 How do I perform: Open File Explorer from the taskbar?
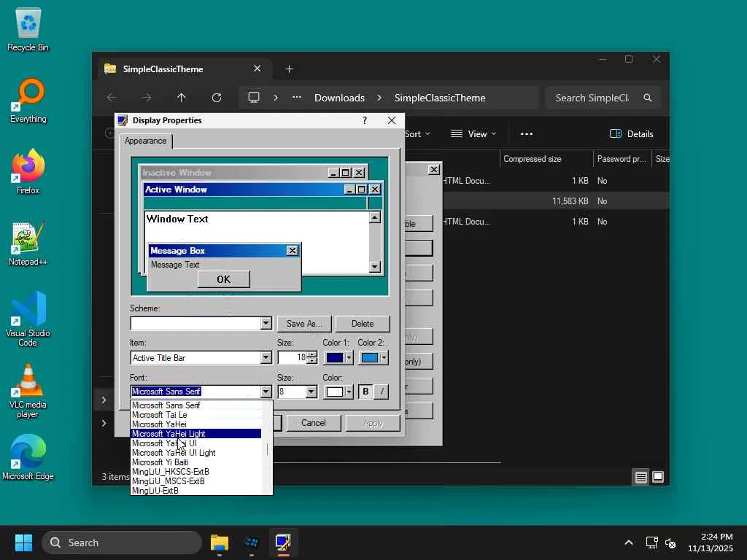tap(220, 542)
